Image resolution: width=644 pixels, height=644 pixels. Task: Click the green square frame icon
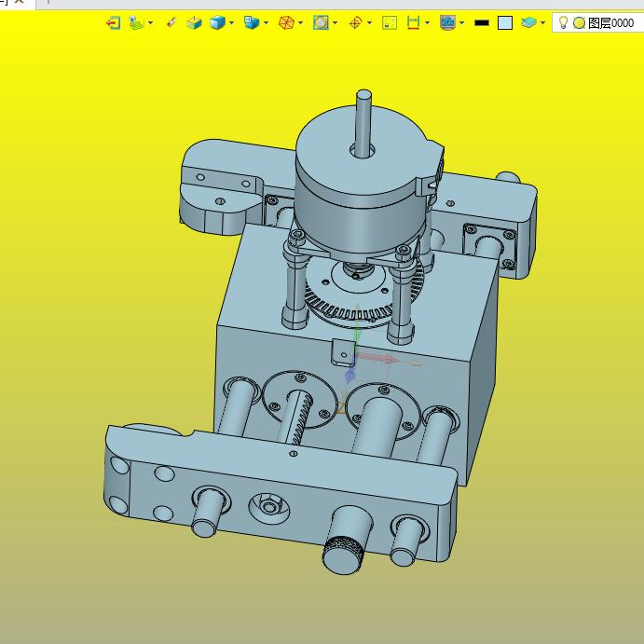tap(390, 22)
